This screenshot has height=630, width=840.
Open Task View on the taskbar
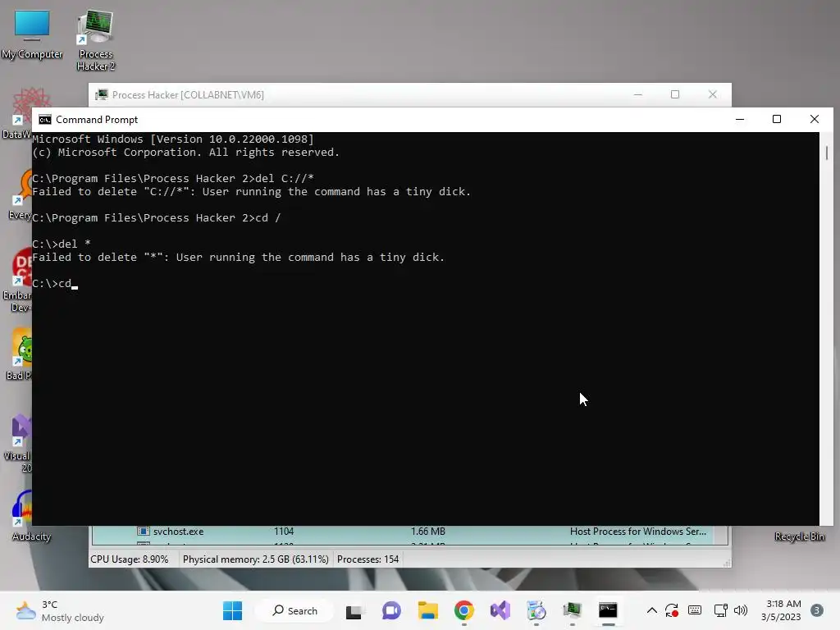click(x=354, y=610)
